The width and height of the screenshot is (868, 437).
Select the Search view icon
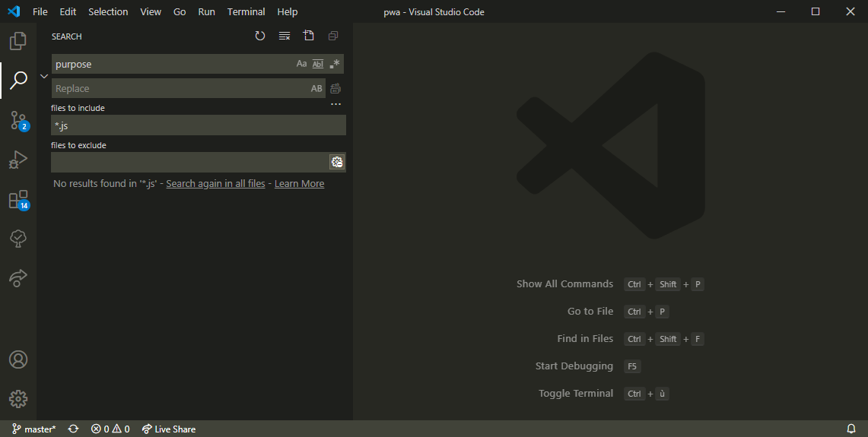[x=17, y=81]
